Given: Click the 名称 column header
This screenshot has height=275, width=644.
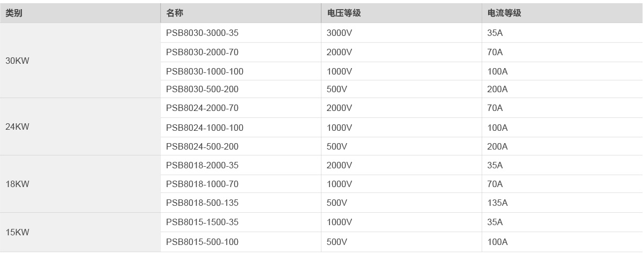Looking at the screenshot, I should click(x=175, y=13).
